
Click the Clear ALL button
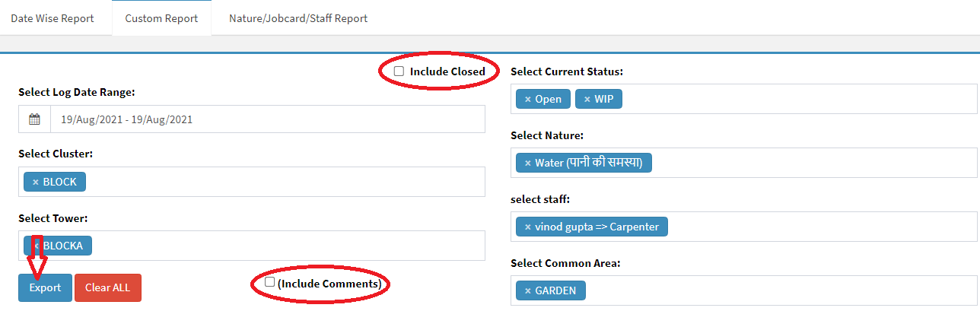click(x=107, y=288)
